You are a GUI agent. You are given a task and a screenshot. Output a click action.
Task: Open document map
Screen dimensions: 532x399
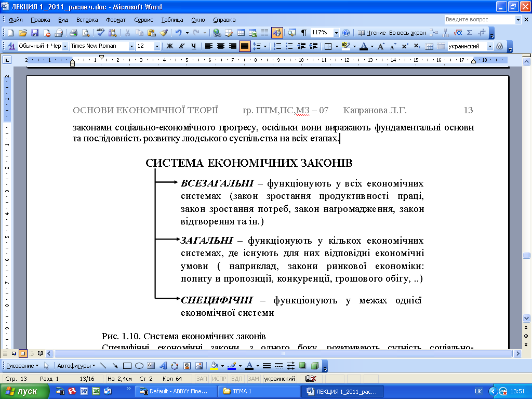pos(292,33)
